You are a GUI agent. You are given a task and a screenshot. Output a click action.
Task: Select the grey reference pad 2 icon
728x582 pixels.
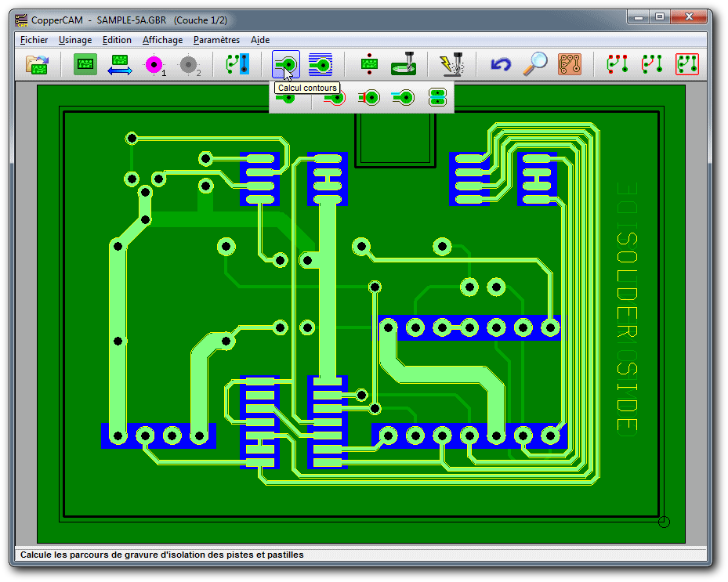coord(190,65)
